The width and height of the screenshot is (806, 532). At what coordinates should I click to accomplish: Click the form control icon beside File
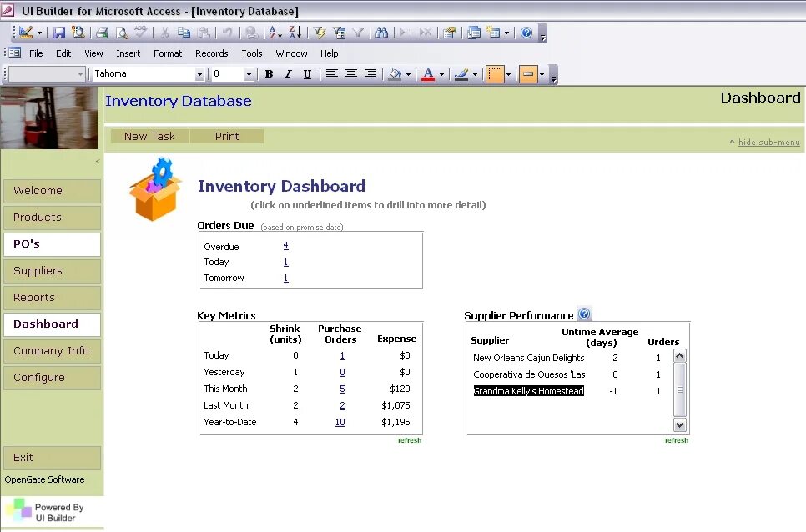click(14, 53)
